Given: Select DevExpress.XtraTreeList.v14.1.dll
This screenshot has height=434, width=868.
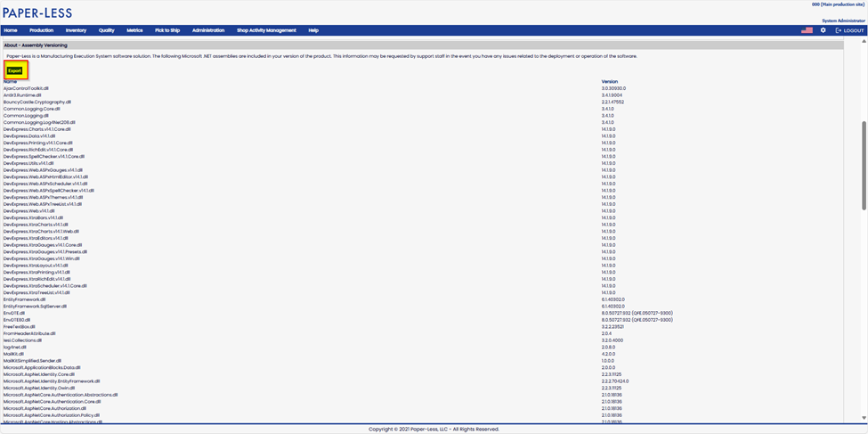Looking at the screenshot, I should (x=37, y=292).
